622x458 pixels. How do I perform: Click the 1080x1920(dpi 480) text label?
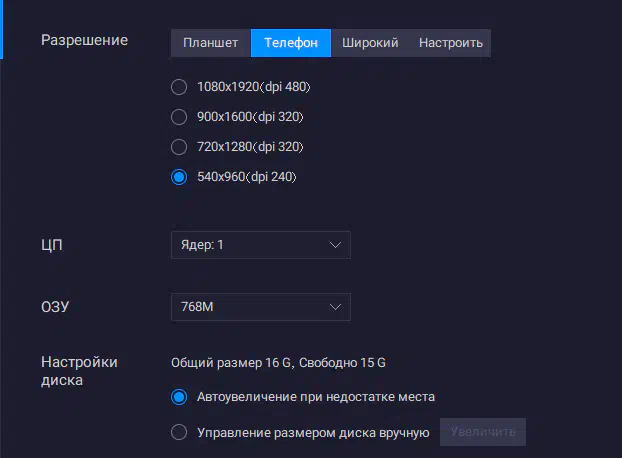click(253, 87)
